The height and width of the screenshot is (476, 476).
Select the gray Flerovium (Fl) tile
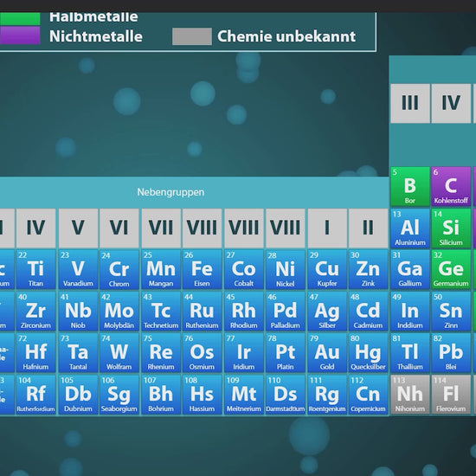pyautogui.click(x=451, y=395)
